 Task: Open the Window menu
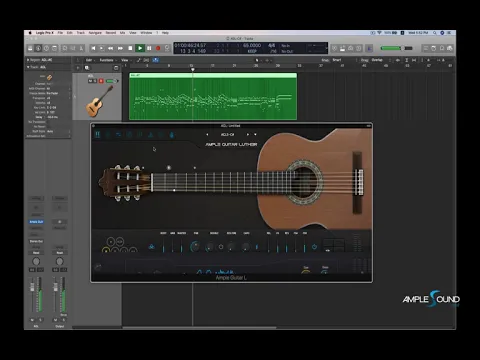146,33
